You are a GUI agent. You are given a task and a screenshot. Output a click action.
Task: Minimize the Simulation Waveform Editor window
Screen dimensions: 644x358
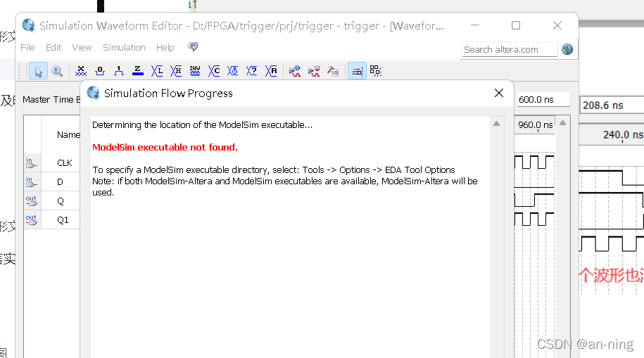coord(475,25)
